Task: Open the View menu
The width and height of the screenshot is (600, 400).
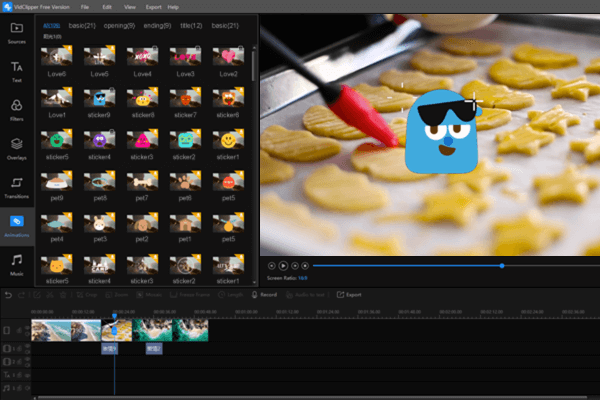Action: [x=130, y=7]
